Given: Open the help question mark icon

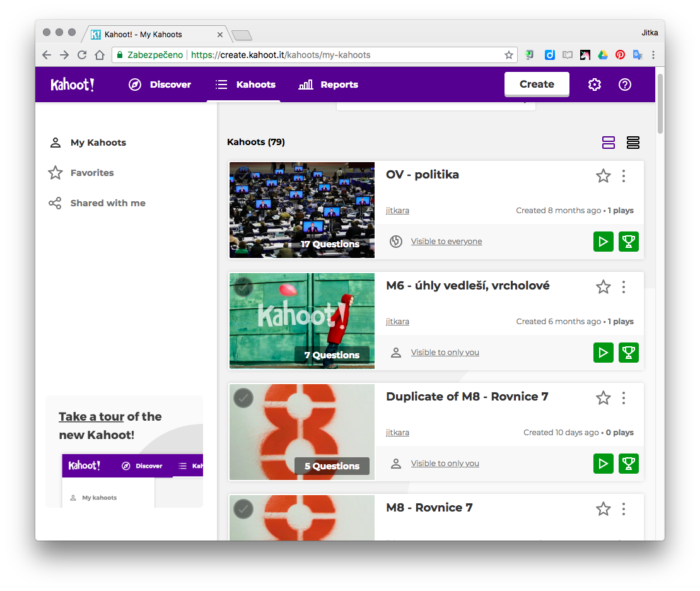Looking at the screenshot, I should click(x=625, y=85).
